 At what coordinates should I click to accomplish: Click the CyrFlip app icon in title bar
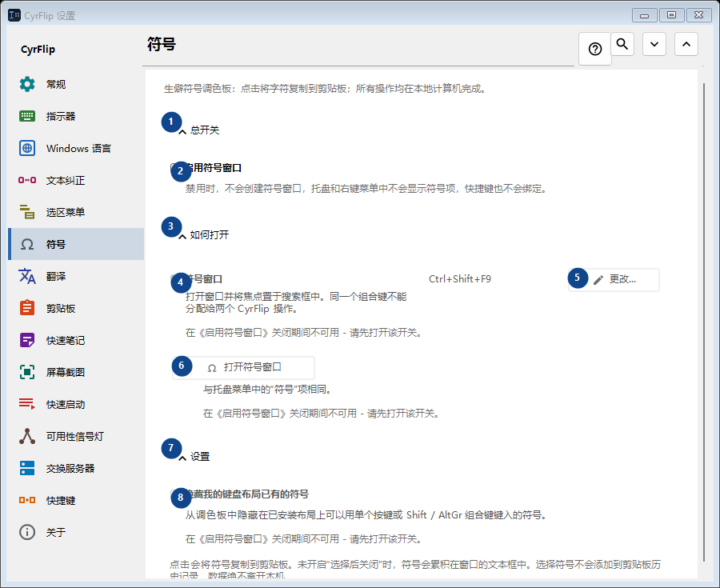(x=14, y=15)
